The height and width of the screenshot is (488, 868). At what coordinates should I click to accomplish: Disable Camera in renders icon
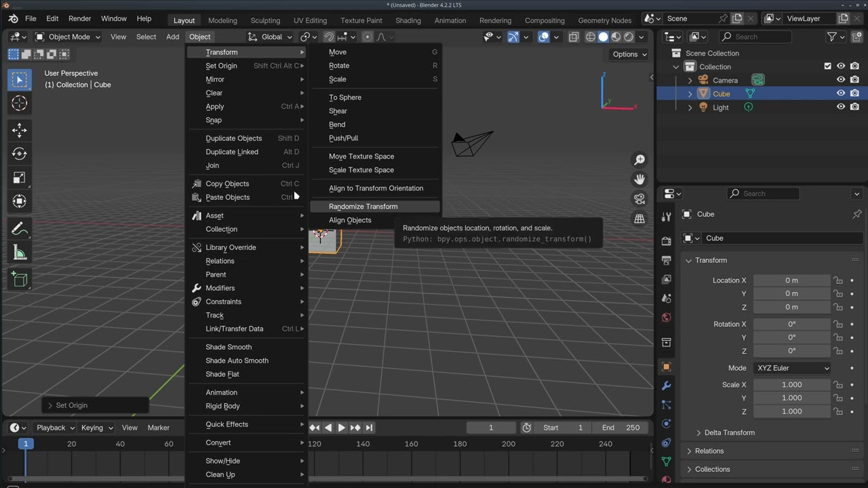(854, 80)
